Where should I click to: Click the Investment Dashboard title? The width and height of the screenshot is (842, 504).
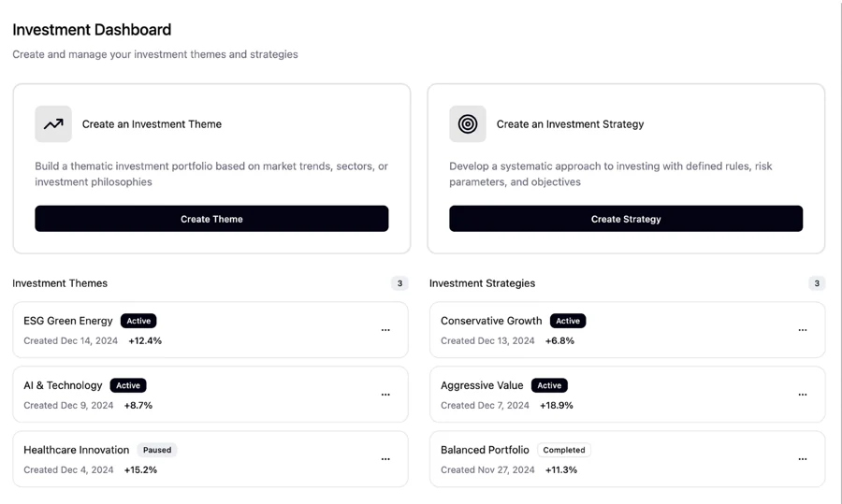92,30
